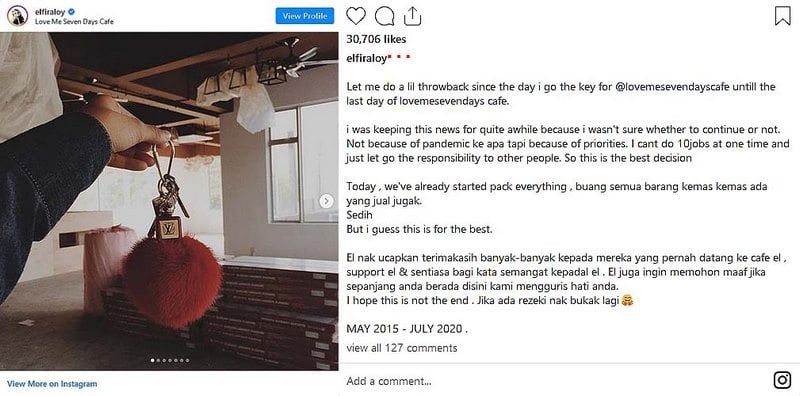Click elfiraloy username in the header
This screenshot has height=396, width=800.
coord(50,12)
